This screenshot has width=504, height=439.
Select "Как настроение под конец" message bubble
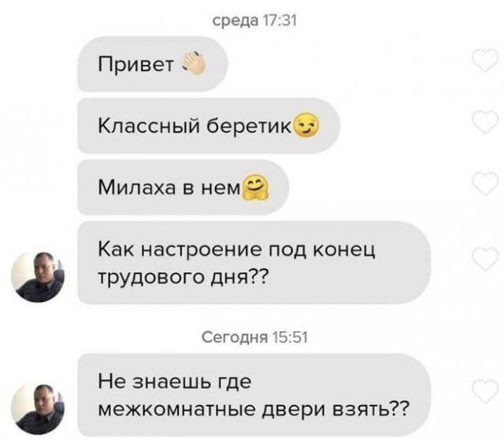(254, 262)
